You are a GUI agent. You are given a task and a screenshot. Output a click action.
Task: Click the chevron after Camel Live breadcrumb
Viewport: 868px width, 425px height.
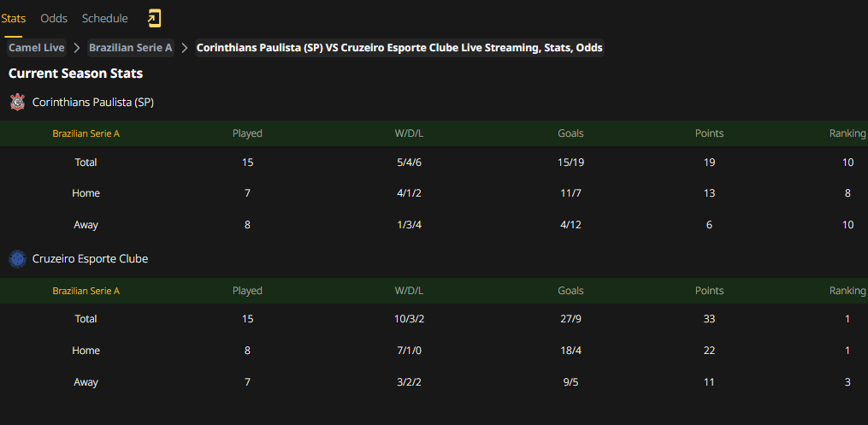78,48
